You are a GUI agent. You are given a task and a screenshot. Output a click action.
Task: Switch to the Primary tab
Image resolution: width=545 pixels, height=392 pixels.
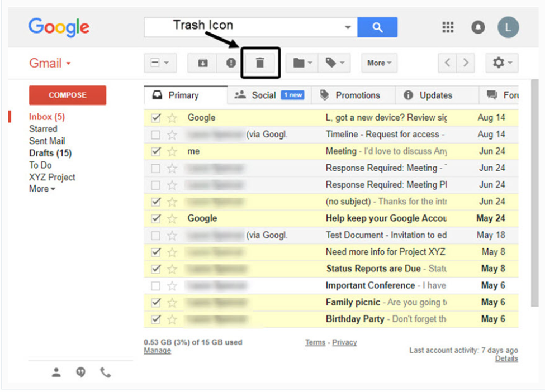[186, 95]
